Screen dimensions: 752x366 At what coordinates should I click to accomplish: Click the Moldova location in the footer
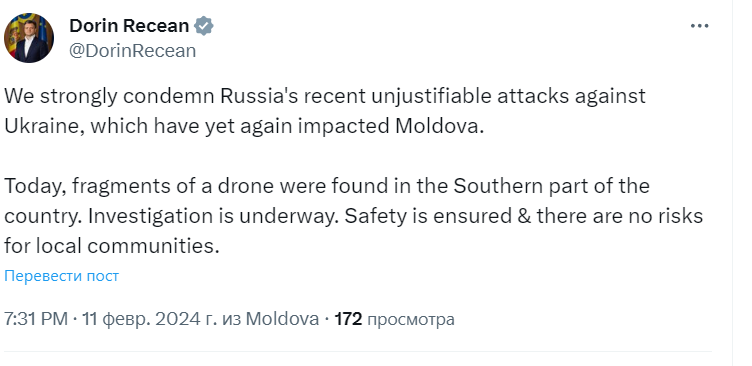point(282,319)
